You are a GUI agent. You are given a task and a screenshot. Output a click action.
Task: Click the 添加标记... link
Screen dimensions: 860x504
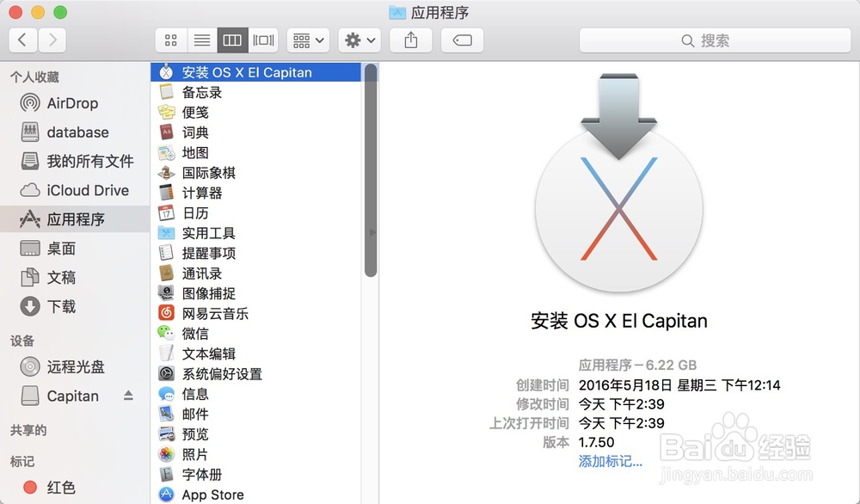pyautogui.click(x=610, y=462)
